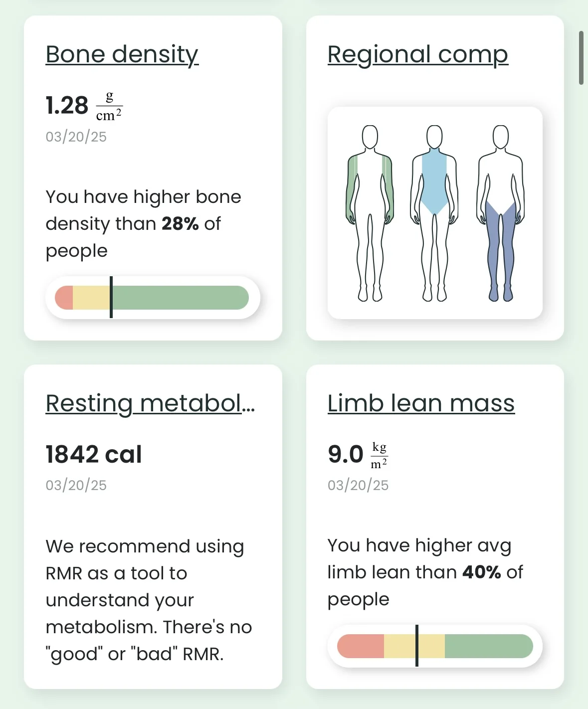This screenshot has width=588, height=709.
Task: Open the Bone density link
Action: pyautogui.click(x=122, y=54)
